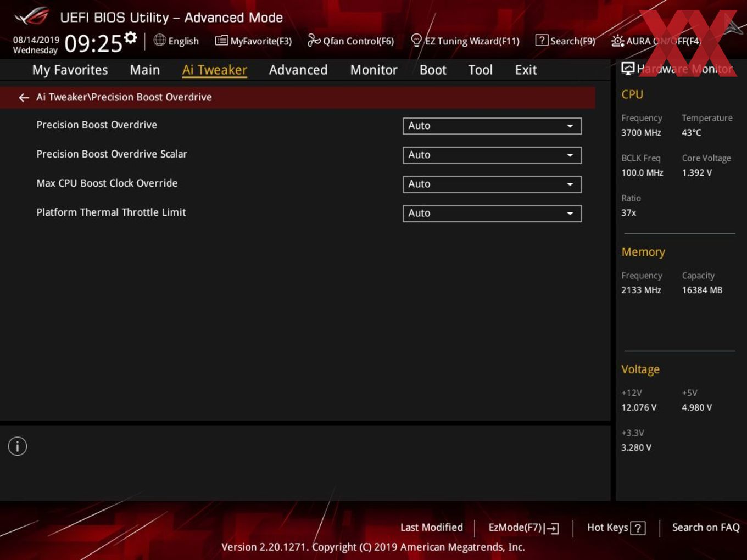The image size is (747, 560).
Task: Switch to Main tab
Action: (145, 70)
